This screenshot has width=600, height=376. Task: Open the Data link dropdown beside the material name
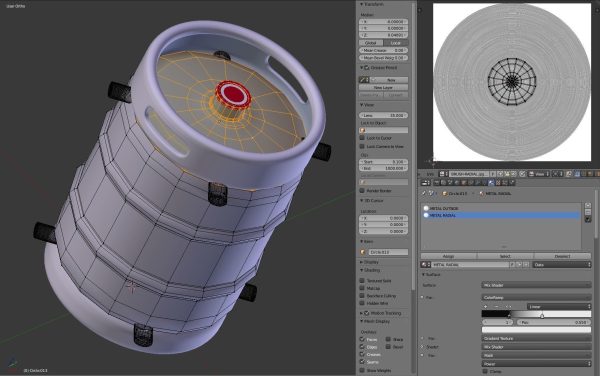[x=561, y=264]
